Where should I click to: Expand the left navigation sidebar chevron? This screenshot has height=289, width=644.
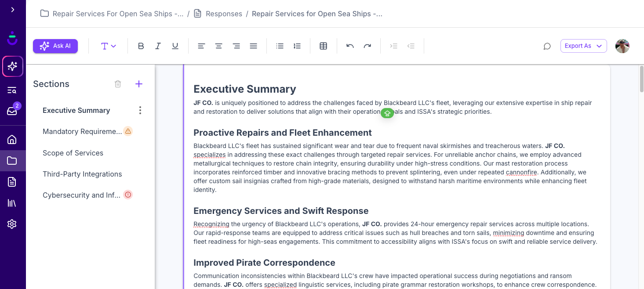(x=12, y=10)
